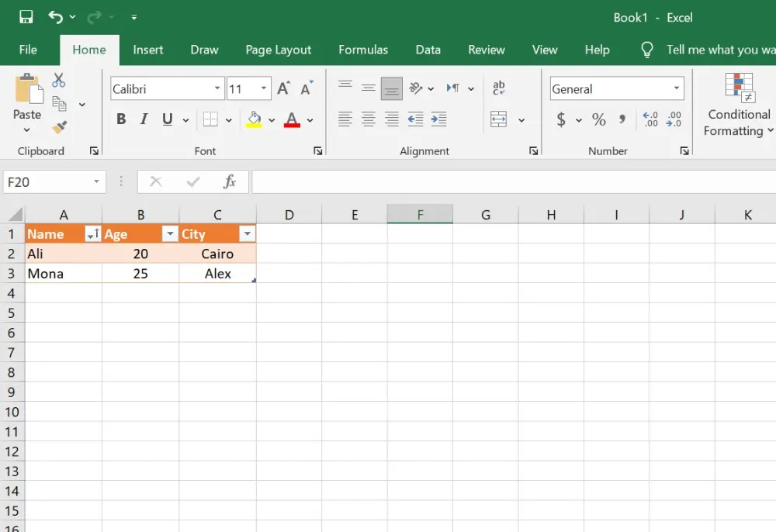Toggle Italic formatting
The height and width of the screenshot is (532, 776).
click(144, 119)
